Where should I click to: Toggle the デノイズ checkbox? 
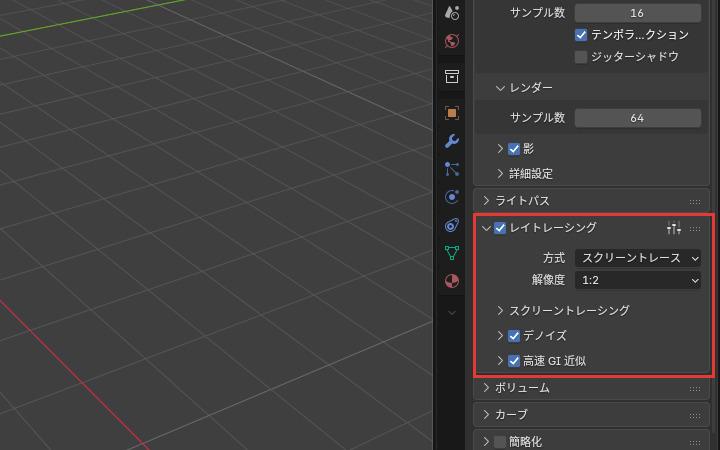(514, 336)
